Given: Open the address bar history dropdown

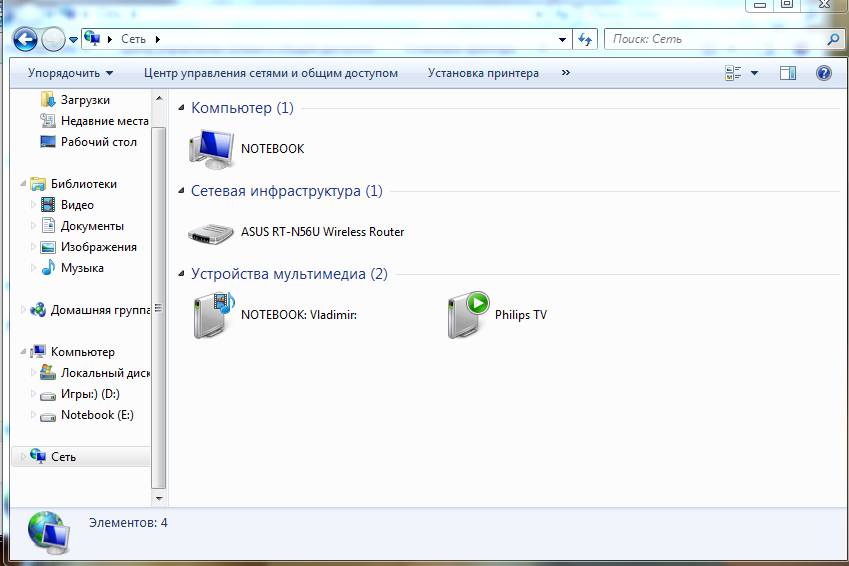Looking at the screenshot, I should pos(562,40).
